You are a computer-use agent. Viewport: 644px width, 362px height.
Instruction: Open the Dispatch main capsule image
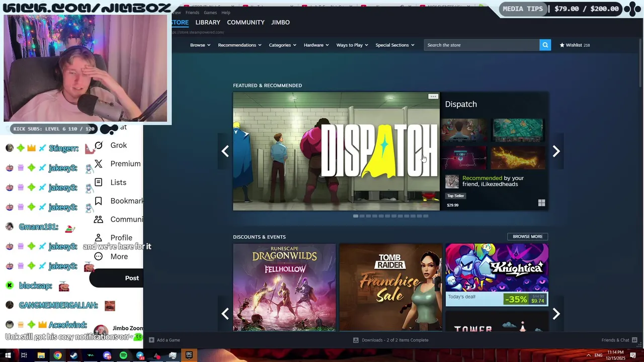click(336, 151)
